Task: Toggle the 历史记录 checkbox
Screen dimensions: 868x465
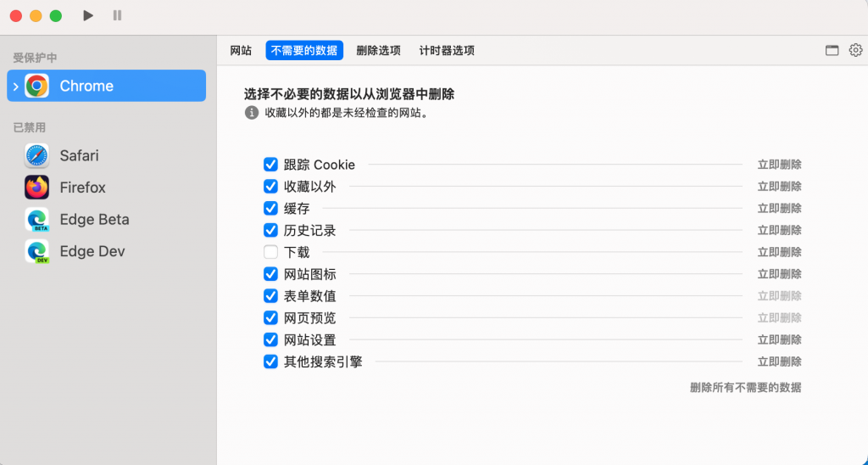Action: [270, 230]
